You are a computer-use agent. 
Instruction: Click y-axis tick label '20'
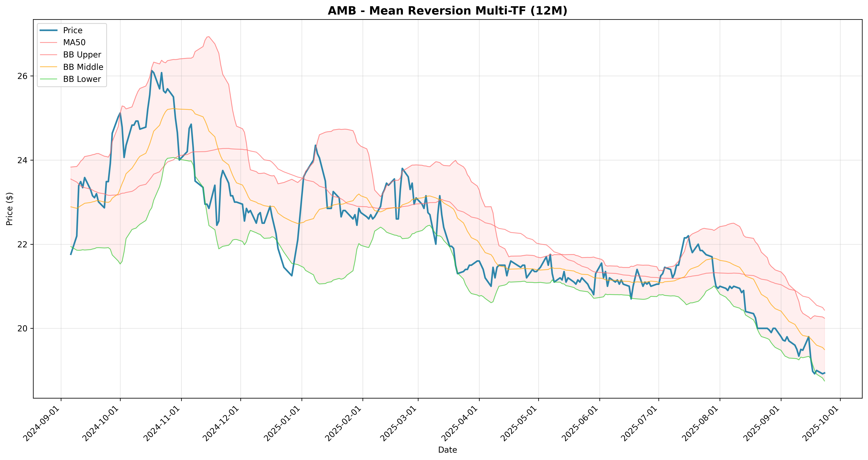pyautogui.click(x=23, y=329)
